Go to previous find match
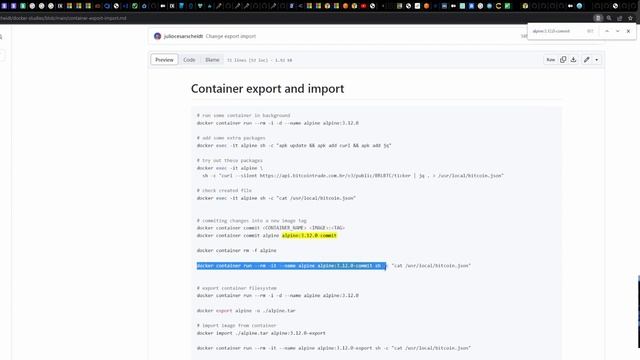The width and height of the screenshot is (640, 360). pos(607,31)
